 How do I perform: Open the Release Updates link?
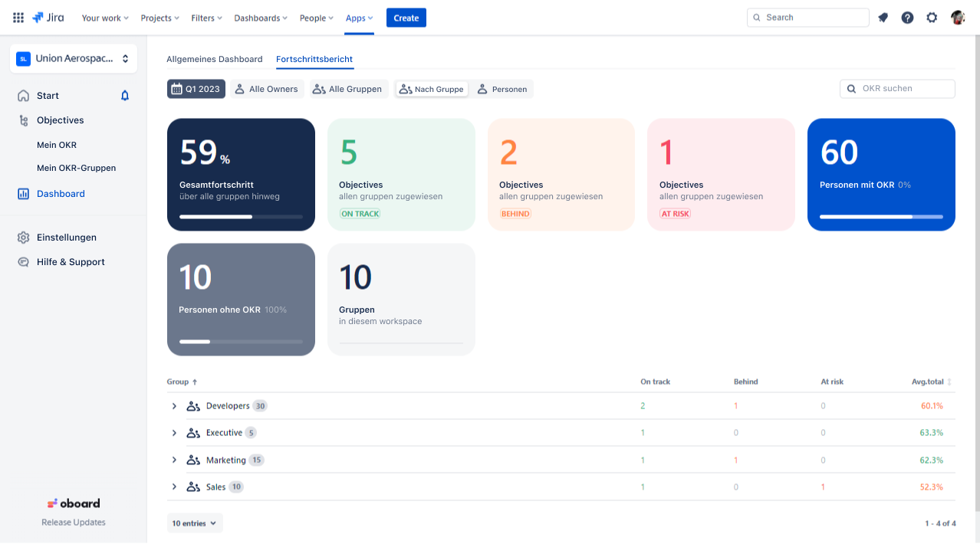[x=74, y=523]
